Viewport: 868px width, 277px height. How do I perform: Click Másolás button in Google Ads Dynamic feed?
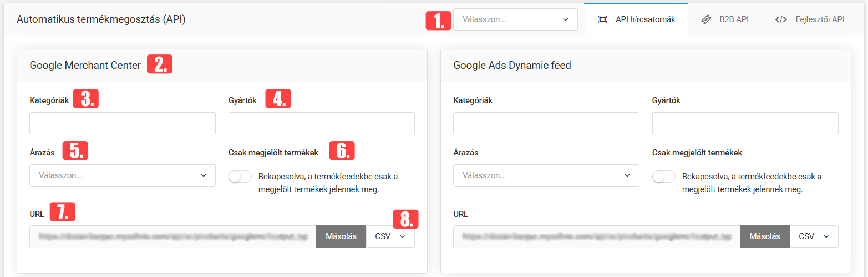point(765,236)
